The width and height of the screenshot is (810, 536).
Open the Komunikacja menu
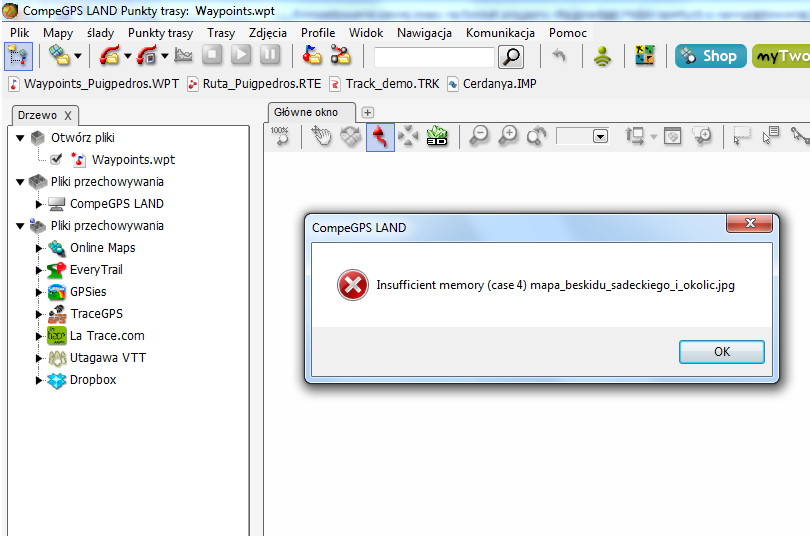[500, 33]
